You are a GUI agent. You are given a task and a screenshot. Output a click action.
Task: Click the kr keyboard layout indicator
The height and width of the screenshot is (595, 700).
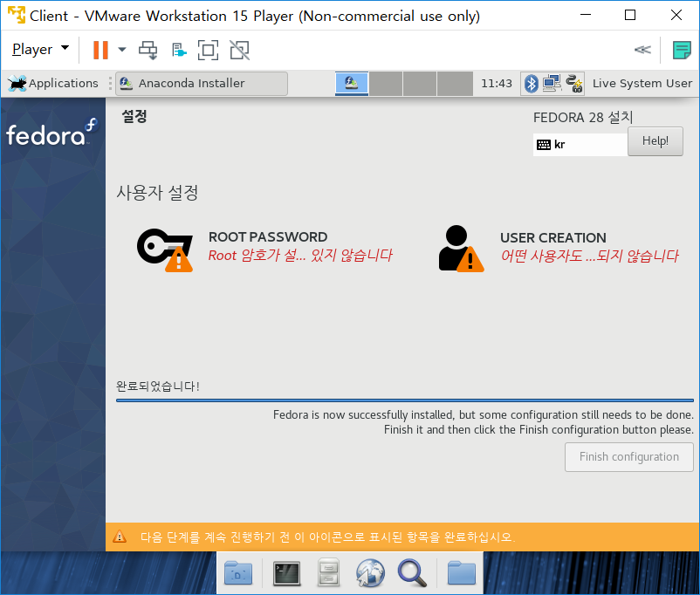tap(580, 144)
